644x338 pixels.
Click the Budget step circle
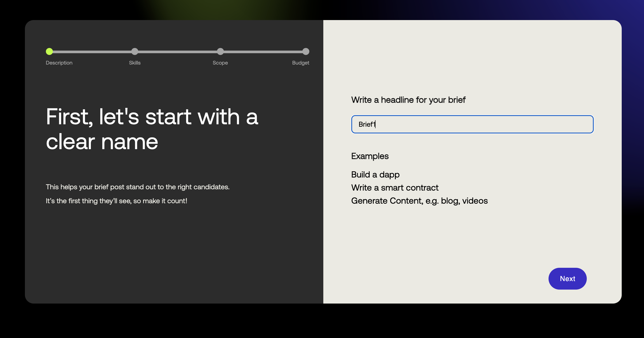click(306, 51)
